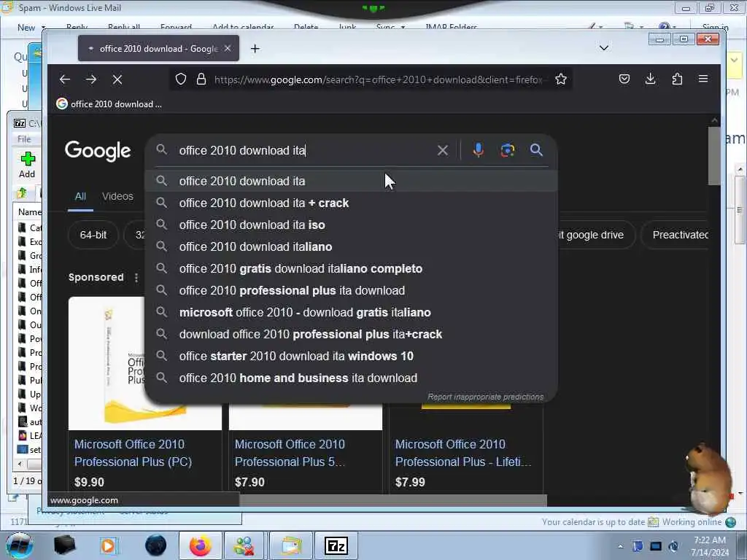
Task: Select 'office 2010 professional plus ita download'
Action: pyautogui.click(x=351, y=290)
